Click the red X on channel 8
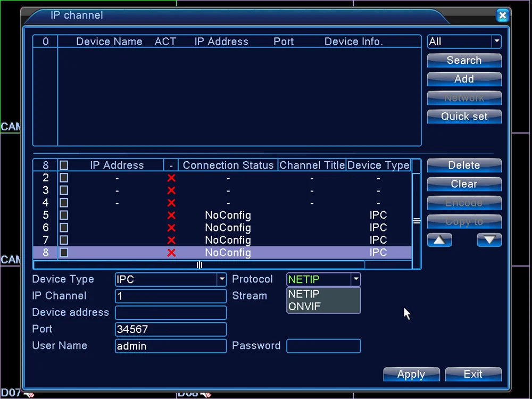Screen dimensions: 532x399 171,252
